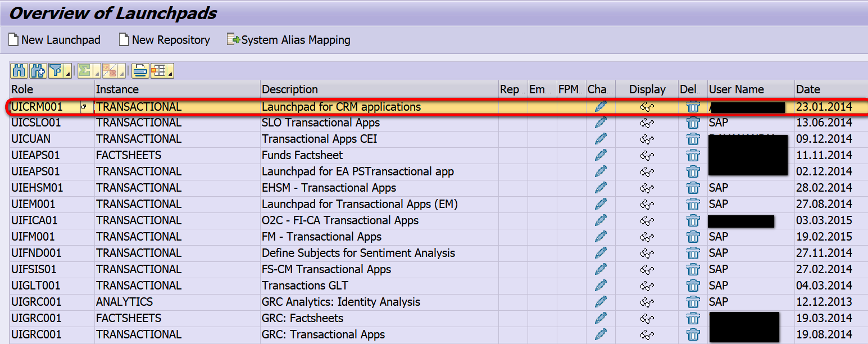Click the Change Layout grid icon

click(x=158, y=70)
